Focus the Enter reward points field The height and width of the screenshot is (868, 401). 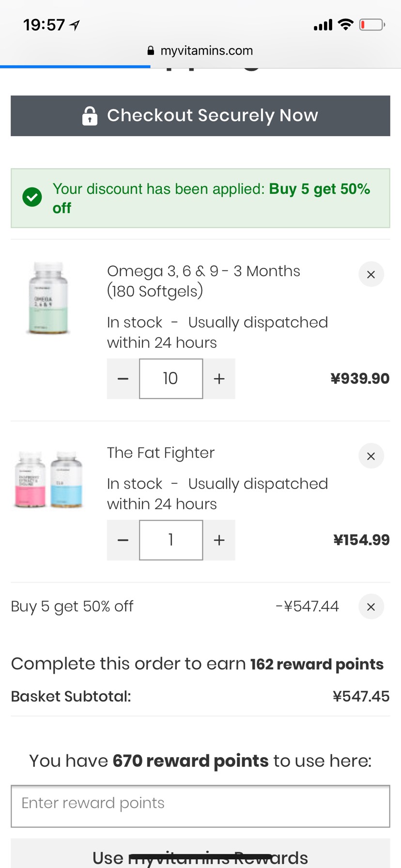pos(200,806)
